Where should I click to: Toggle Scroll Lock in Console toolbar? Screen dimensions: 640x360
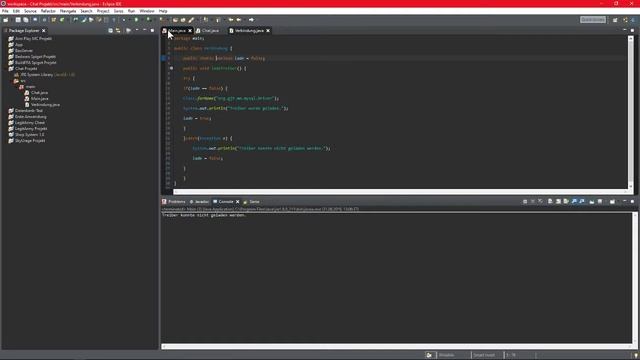click(558, 202)
